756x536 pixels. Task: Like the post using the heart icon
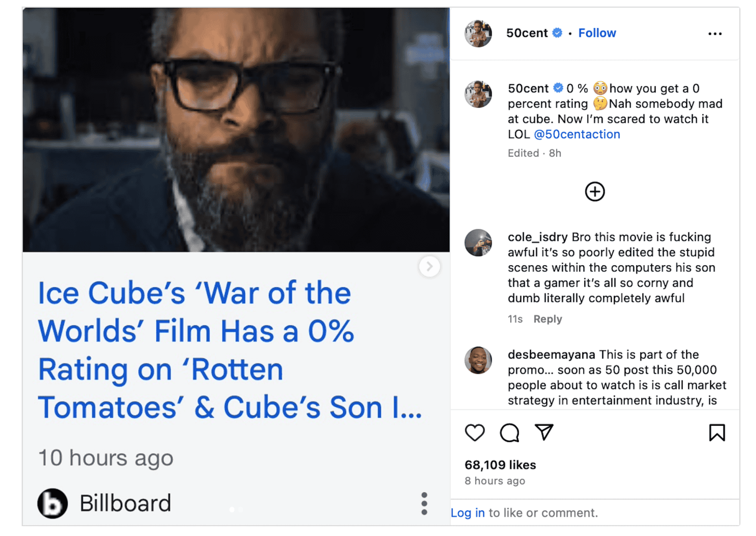tap(474, 433)
